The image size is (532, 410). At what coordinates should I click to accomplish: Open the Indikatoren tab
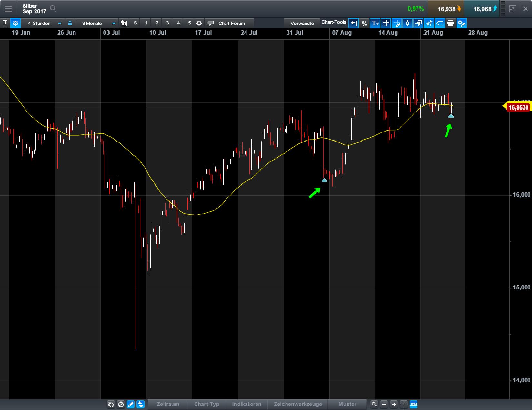[x=247, y=404]
